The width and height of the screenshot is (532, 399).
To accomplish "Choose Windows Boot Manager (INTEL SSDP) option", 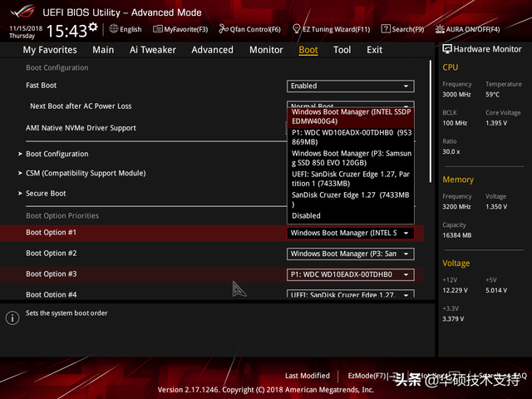I will click(351, 116).
